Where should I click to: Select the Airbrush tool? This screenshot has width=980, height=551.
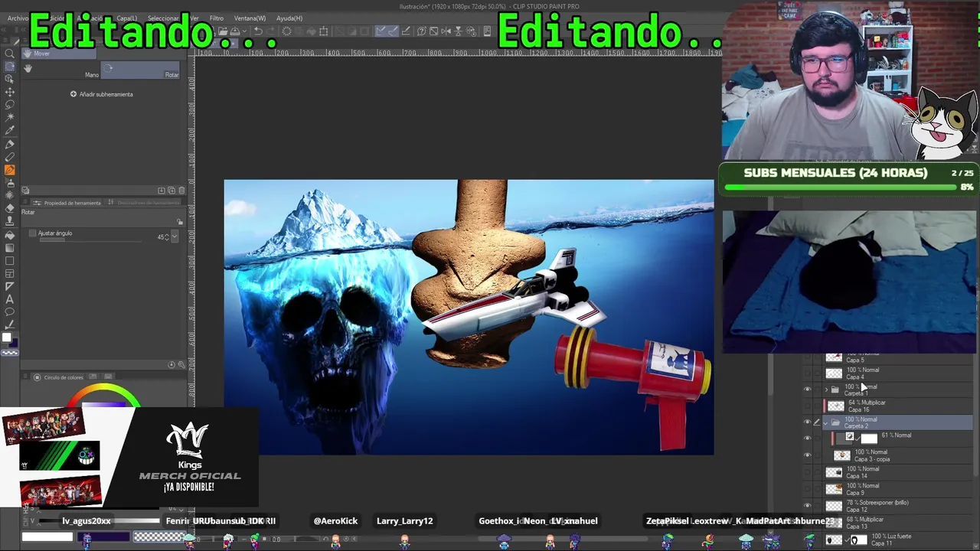pyautogui.click(x=10, y=183)
